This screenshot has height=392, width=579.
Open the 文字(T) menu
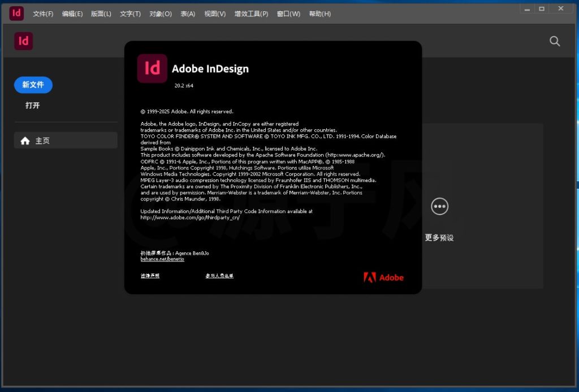tap(130, 14)
